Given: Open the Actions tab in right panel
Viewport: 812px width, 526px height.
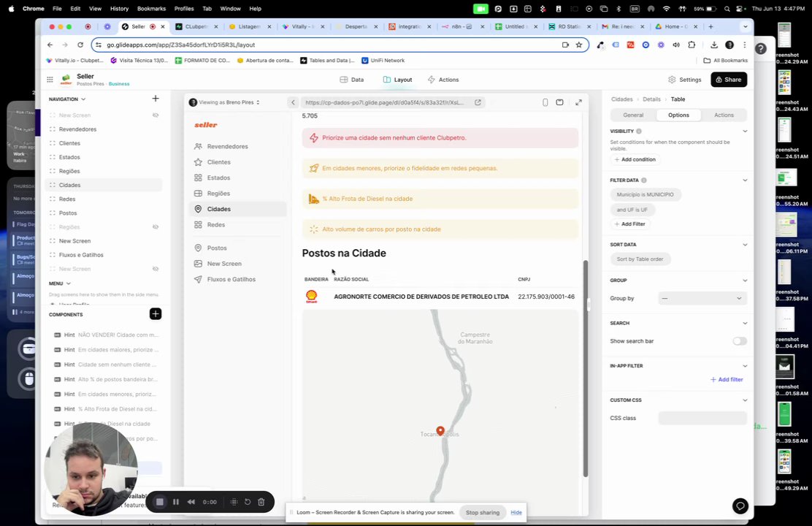Looking at the screenshot, I should 724,115.
